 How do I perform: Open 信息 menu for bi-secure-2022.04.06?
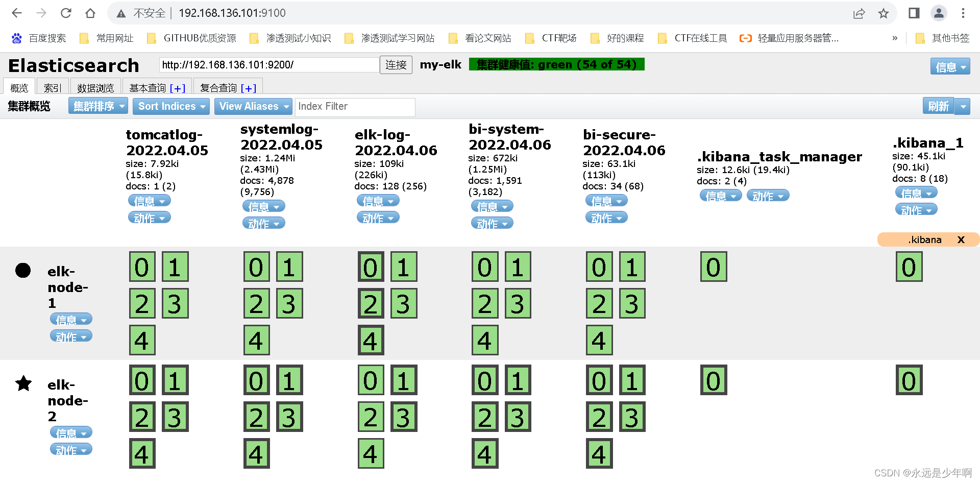607,201
